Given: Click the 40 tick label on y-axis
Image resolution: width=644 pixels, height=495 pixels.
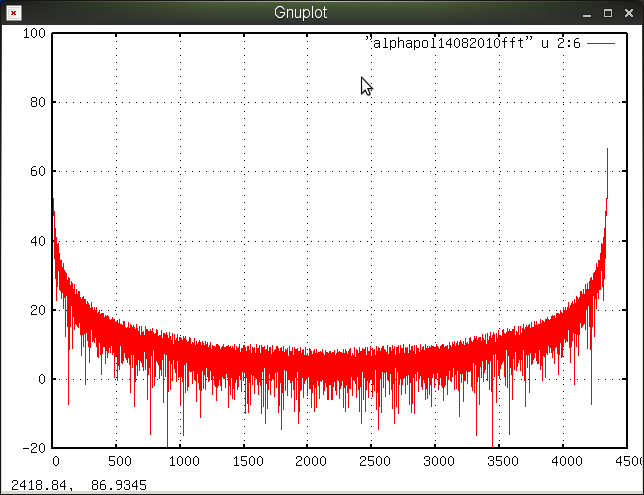Looking at the screenshot, I should (x=39, y=241).
